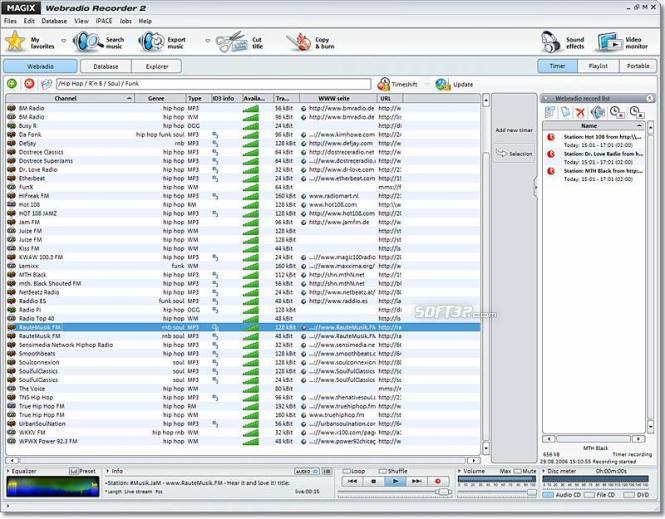Select the Audio CD option

pyautogui.click(x=548, y=495)
